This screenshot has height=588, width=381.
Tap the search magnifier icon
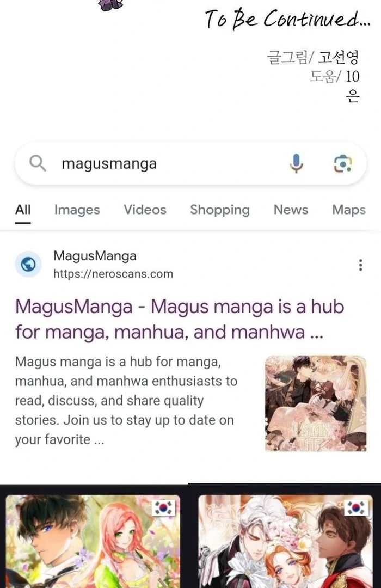click(x=38, y=163)
